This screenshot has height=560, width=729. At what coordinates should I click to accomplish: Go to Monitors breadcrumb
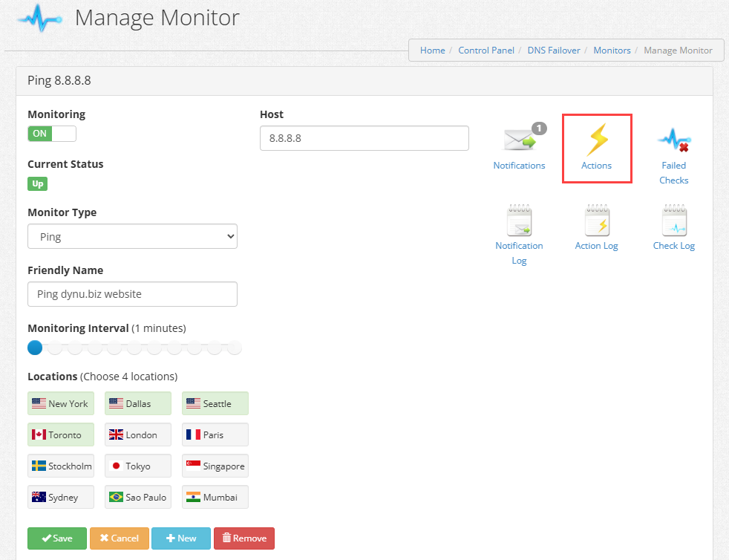[x=612, y=51]
